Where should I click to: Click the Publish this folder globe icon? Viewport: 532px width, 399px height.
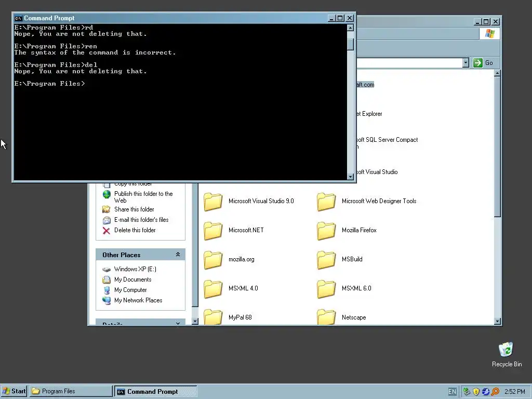[x=107, y=194]
